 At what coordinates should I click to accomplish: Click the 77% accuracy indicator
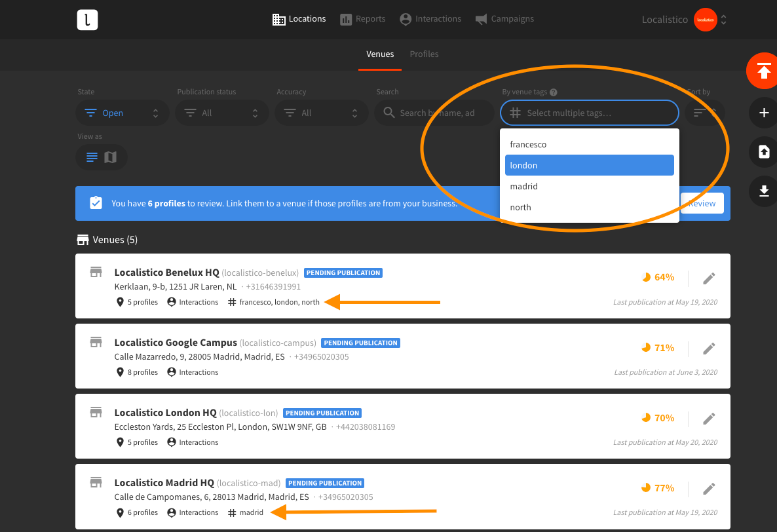click(658, 488)
